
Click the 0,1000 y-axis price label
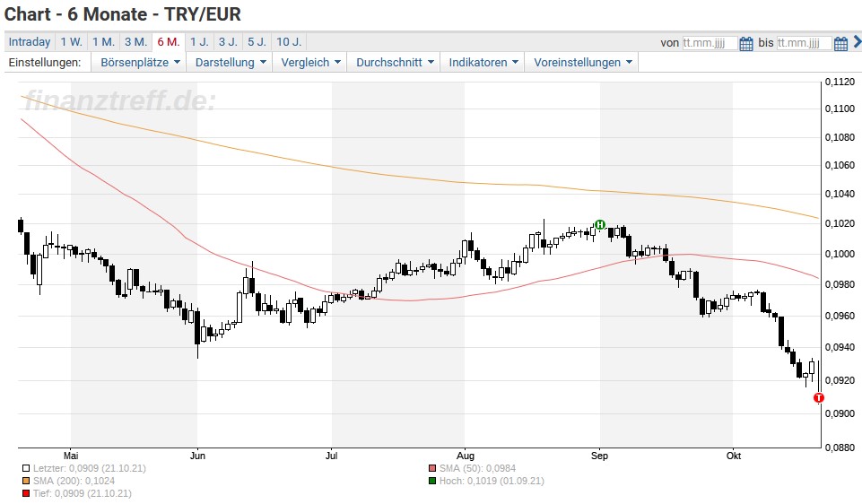pos(840,254)
